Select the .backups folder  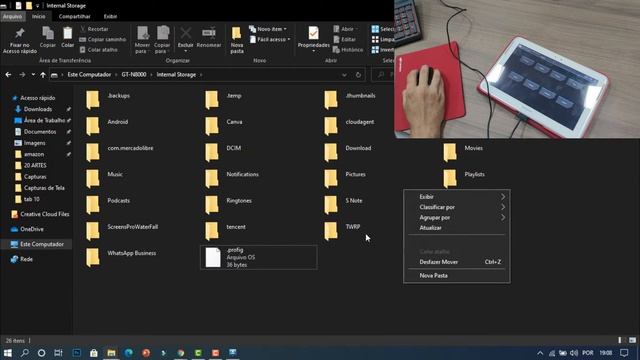coord(108,100)
